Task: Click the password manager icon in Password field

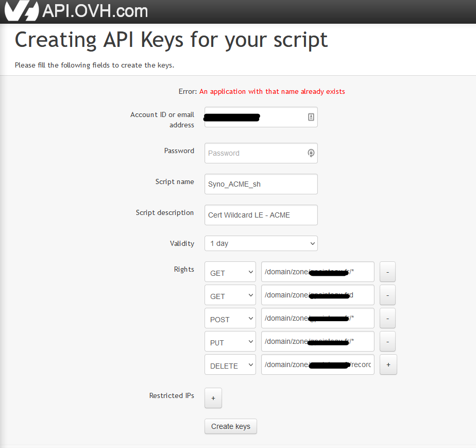Action: tap(311, 153)
